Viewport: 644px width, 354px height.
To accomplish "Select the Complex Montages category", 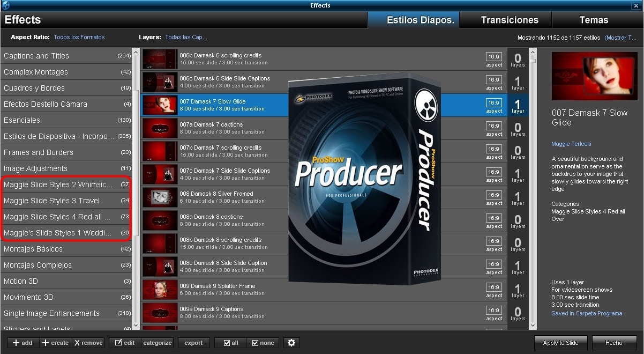I will point(67,72).
